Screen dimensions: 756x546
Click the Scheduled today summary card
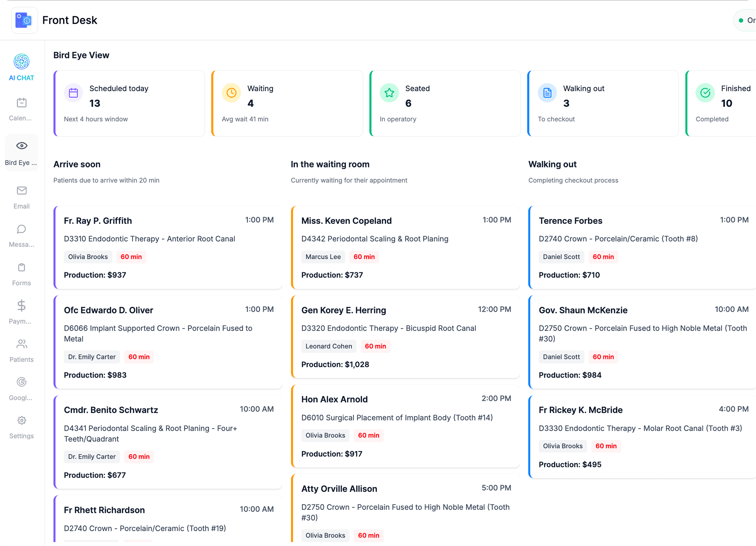[129, 103]
